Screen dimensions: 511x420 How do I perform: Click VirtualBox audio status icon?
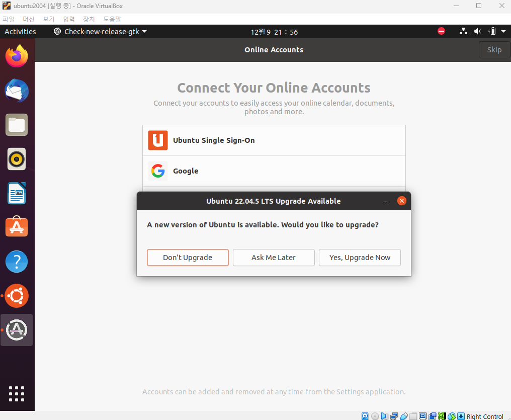[385, 416]
